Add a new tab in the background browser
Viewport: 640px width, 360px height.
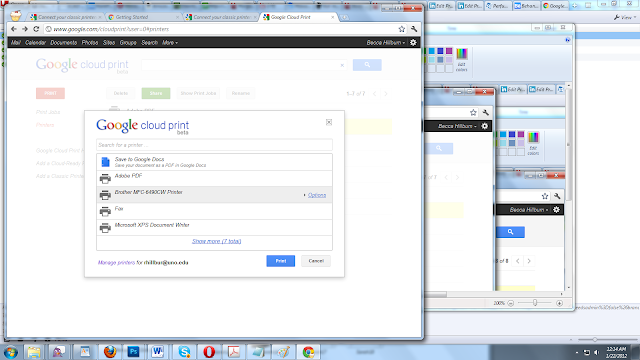pos(574,6)
